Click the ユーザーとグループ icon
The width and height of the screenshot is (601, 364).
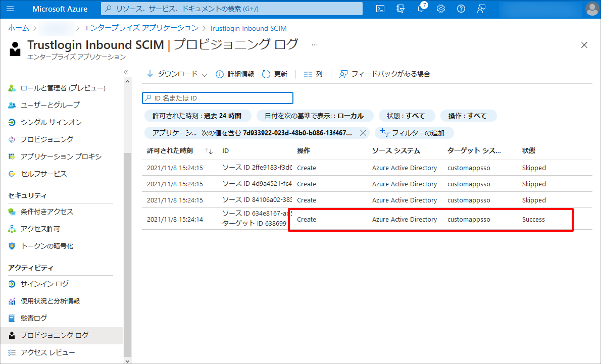pos(12,105)
